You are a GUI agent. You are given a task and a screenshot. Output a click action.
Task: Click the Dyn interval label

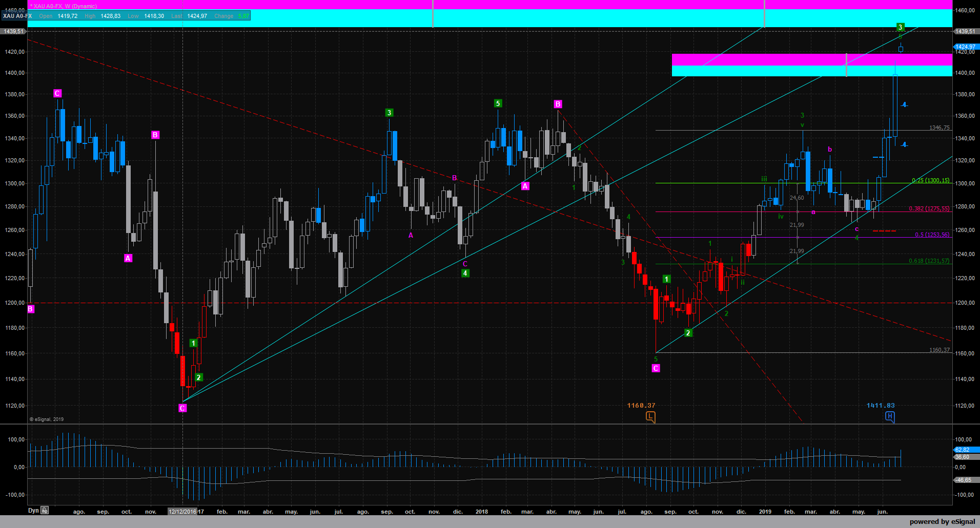[x=33, y=511]
